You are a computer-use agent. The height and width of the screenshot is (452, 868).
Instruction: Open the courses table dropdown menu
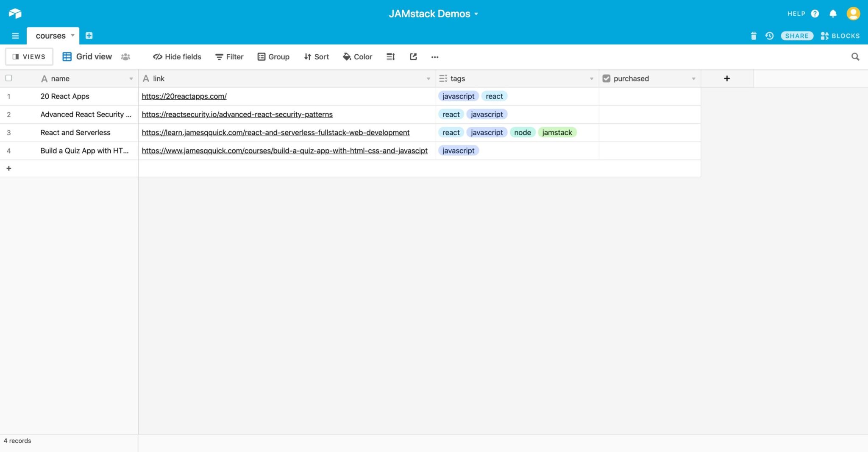click(x=72, y=36)
